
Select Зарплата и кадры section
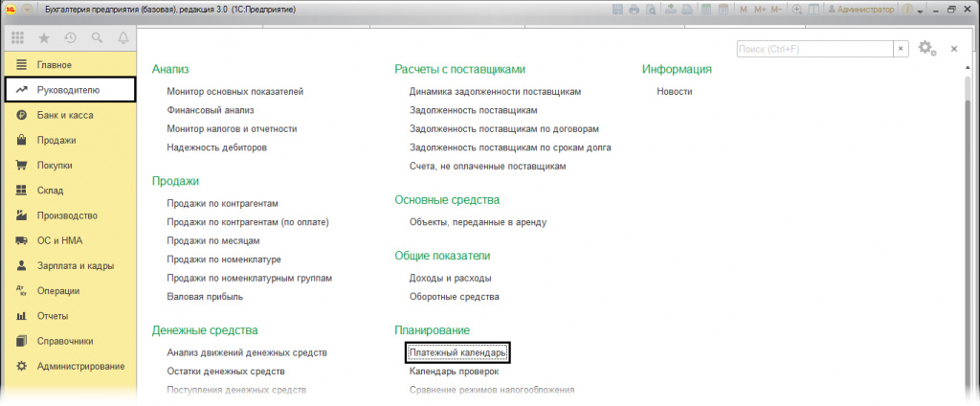click(76, 265)
